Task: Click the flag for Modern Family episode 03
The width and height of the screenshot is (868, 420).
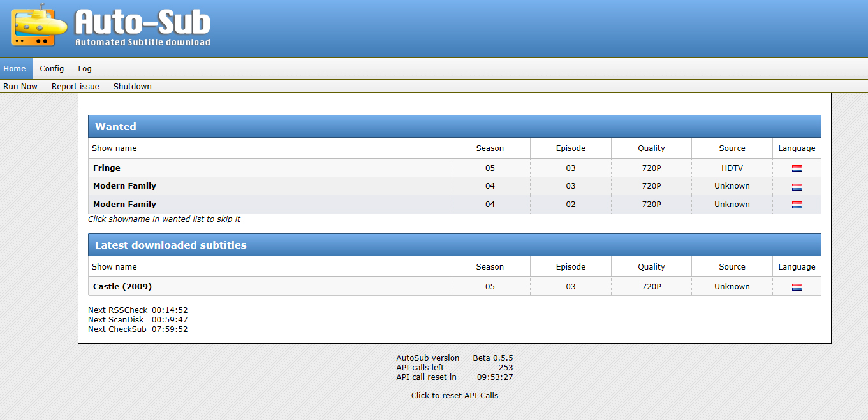Action: pyautogui.click(x=797, y=187)
